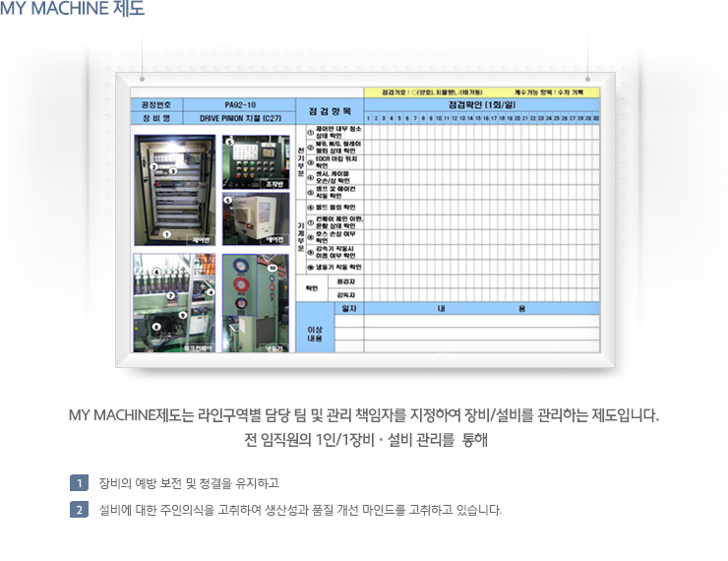
Task: Click the 점검자 row label
Action: tap(346, 281)
